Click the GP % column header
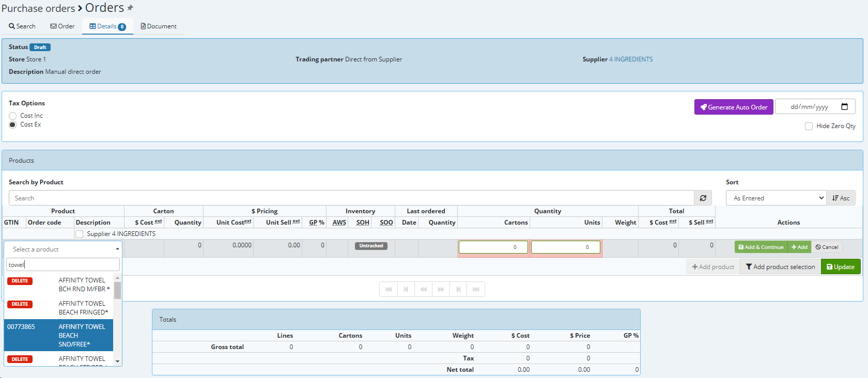The width and height of the screenshot is (868, 378). [x=317, y=223]
